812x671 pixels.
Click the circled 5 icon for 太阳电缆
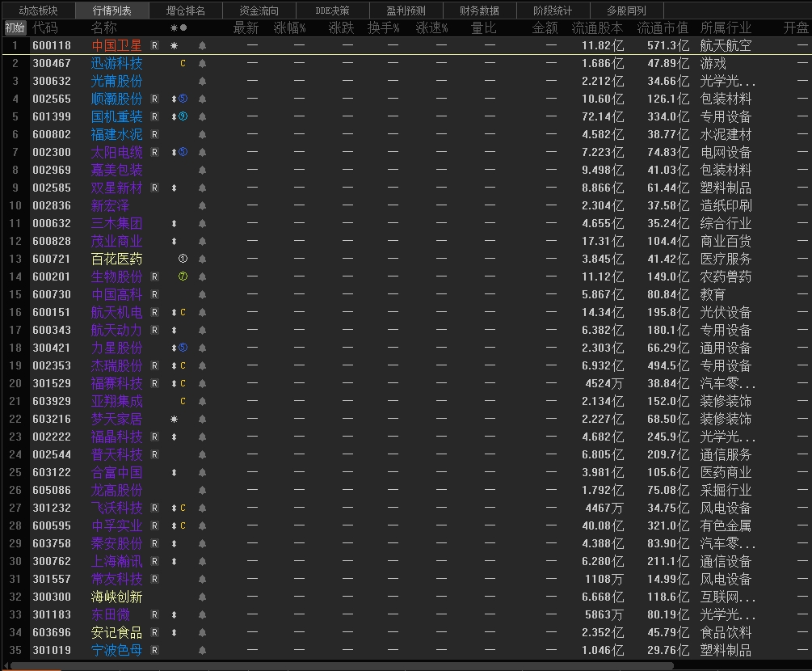183,152
